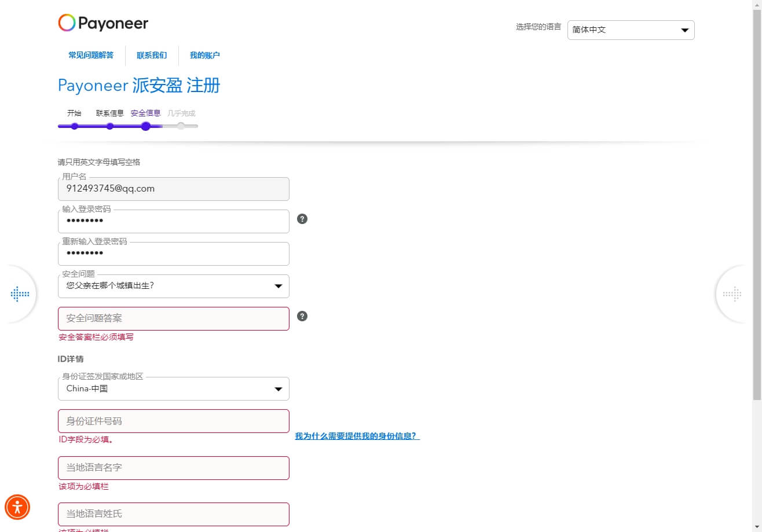Open 联系我们 menu item
This screenshot has width=762, height=532.
[x=152, y=56]
